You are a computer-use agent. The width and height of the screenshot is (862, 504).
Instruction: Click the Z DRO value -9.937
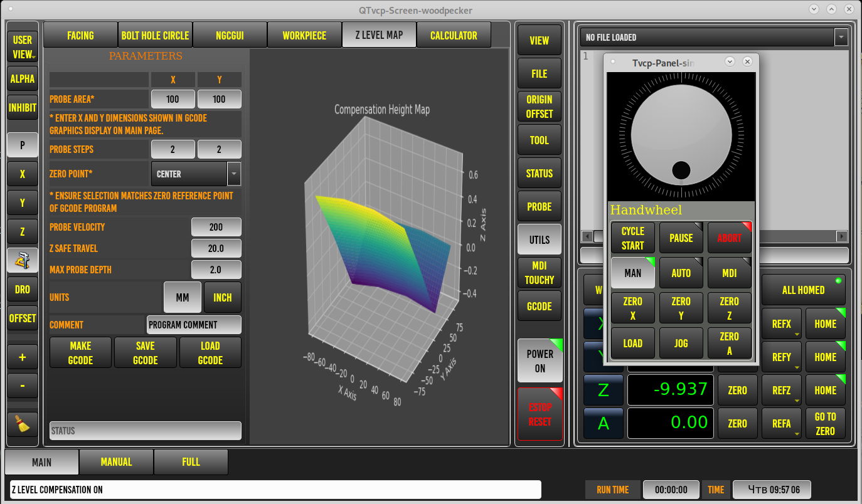coord(671,390)
